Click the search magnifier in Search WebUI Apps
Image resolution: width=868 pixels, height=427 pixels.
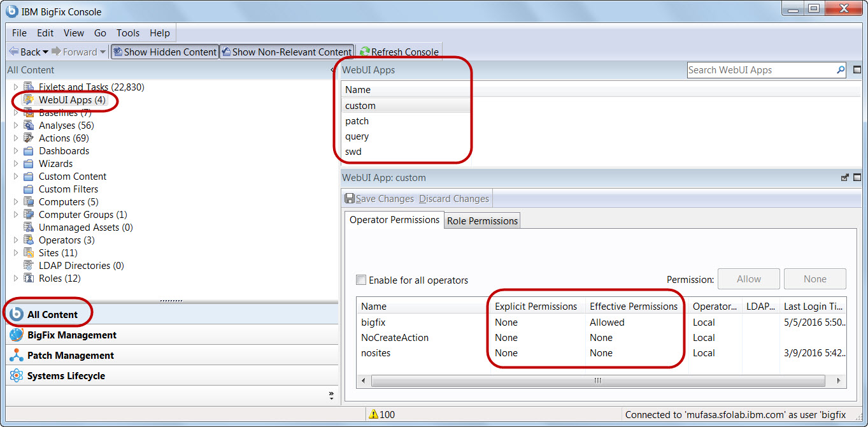coord(841,70)
